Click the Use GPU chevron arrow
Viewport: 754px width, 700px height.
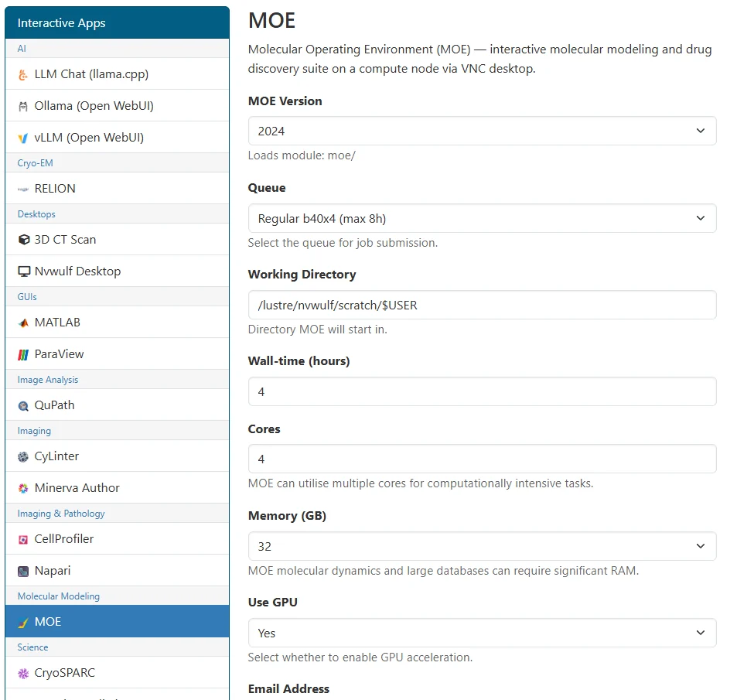pyautogui.click(x=701, y=633)
